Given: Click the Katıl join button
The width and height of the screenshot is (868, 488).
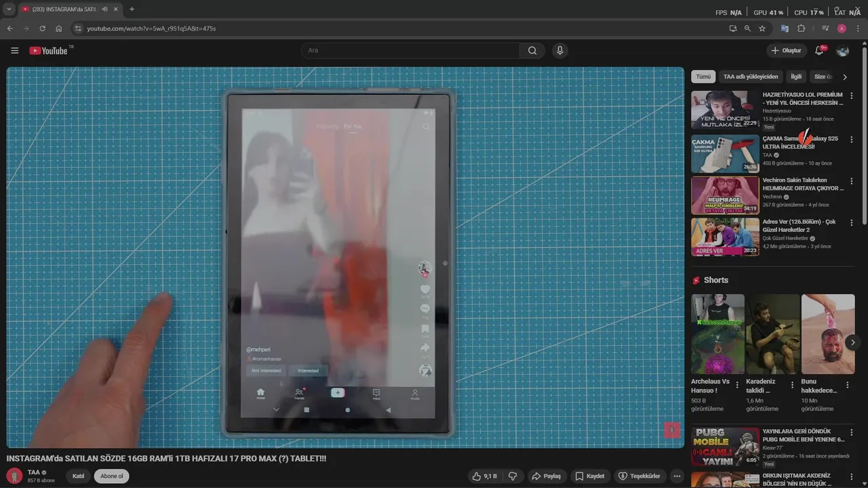Looking at the screenshot, I should 78,476.
